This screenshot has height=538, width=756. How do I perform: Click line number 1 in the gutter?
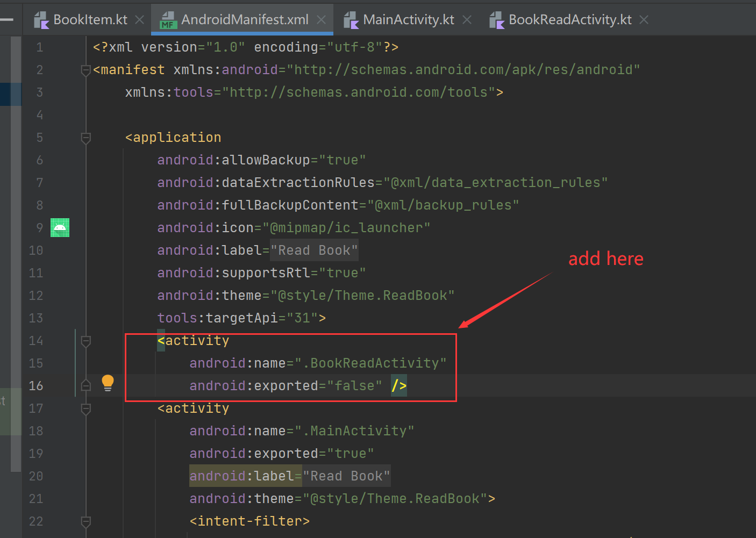tap(39, 47)
